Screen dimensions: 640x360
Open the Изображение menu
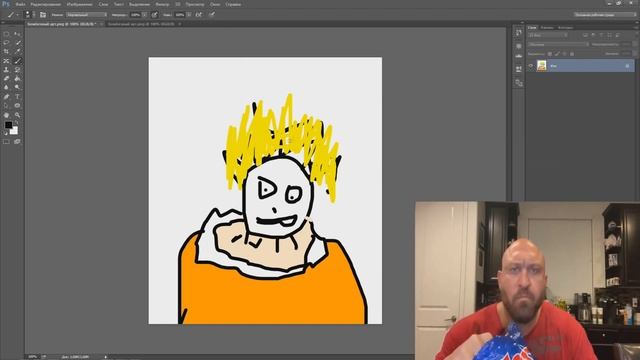(x=80, y=4)
